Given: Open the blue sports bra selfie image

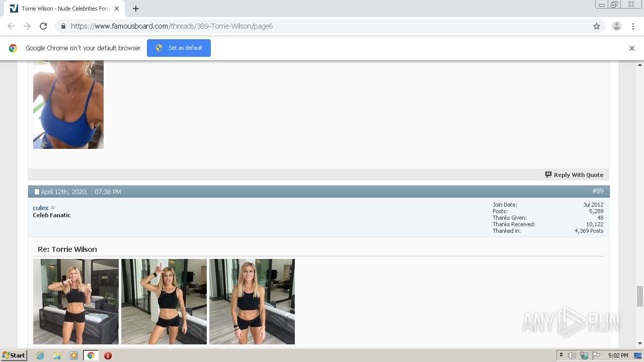Looking at the screenshot, I should click(68, 105).
